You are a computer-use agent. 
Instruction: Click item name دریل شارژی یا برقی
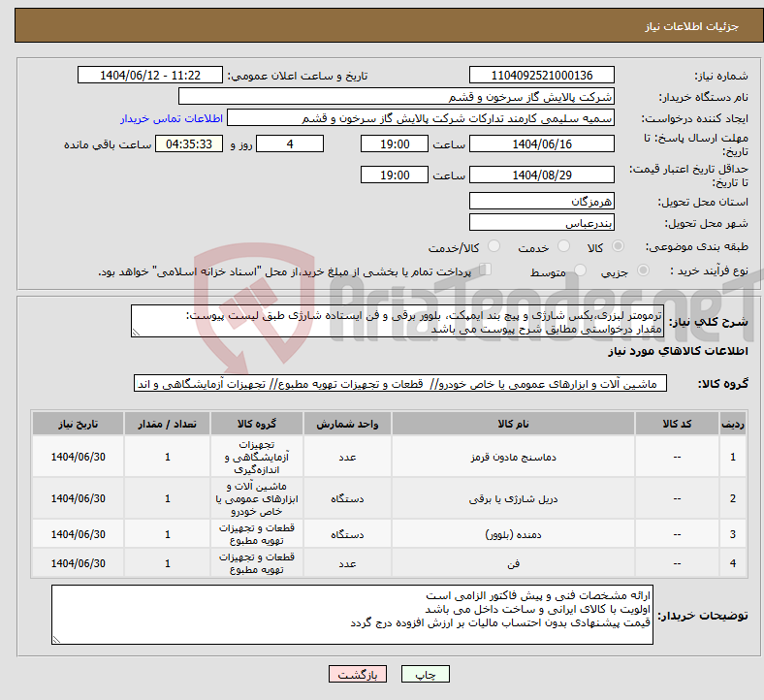click(x=513, y=498)
